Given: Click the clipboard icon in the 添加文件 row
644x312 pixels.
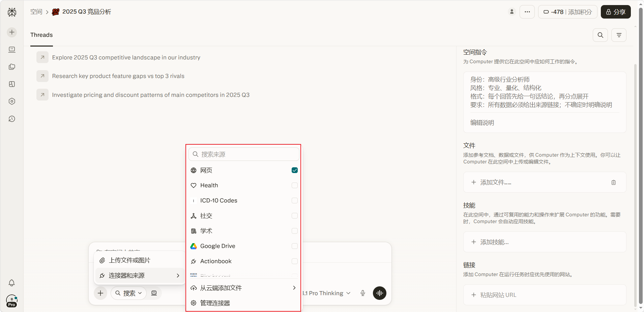Looking at the screenshot, I should 614,182.
